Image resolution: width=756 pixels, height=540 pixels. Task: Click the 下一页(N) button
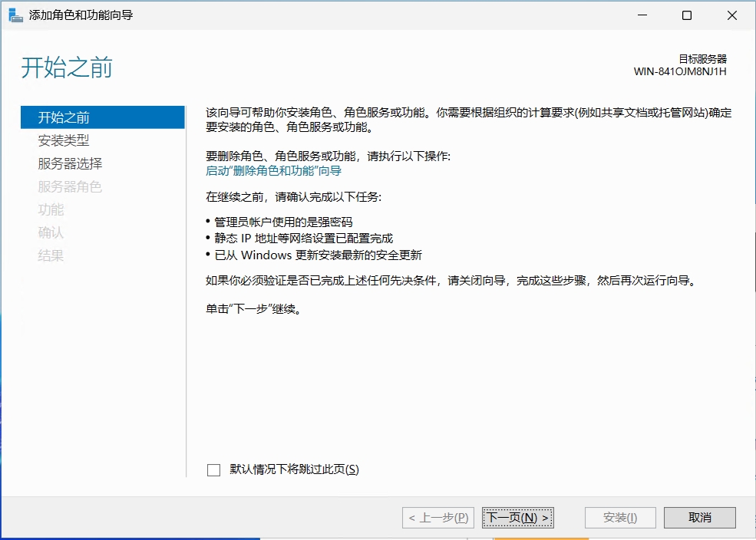coord(518,518)
